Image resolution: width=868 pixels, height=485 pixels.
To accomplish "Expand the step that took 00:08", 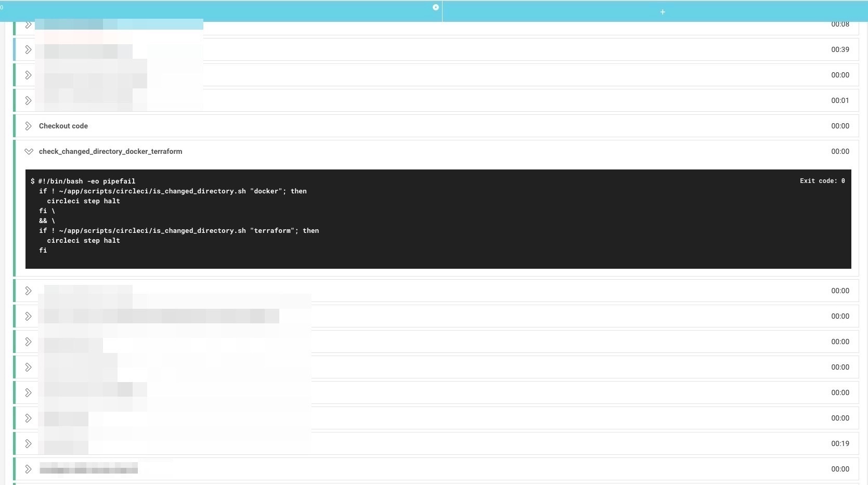I will pos(29,25).
